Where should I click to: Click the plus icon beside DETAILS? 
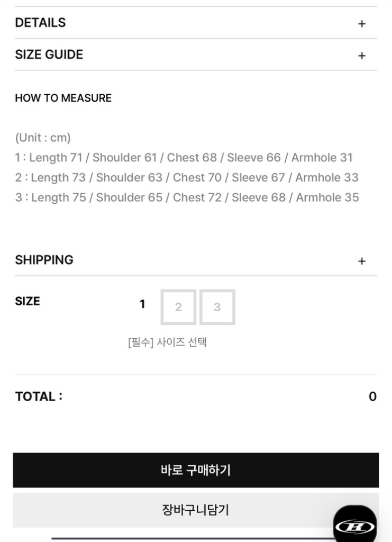coord(362,24)
